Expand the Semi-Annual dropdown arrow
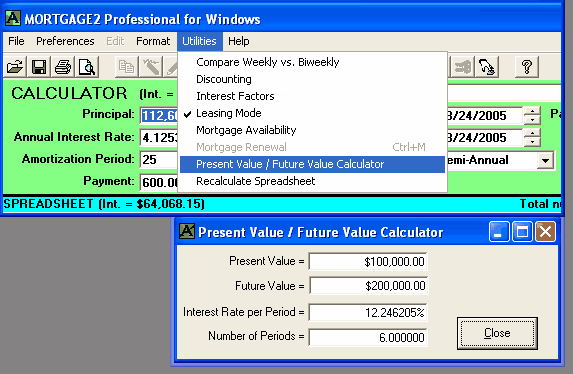The width and height of the screenshot is (573, 374). (x=545, y=160)
